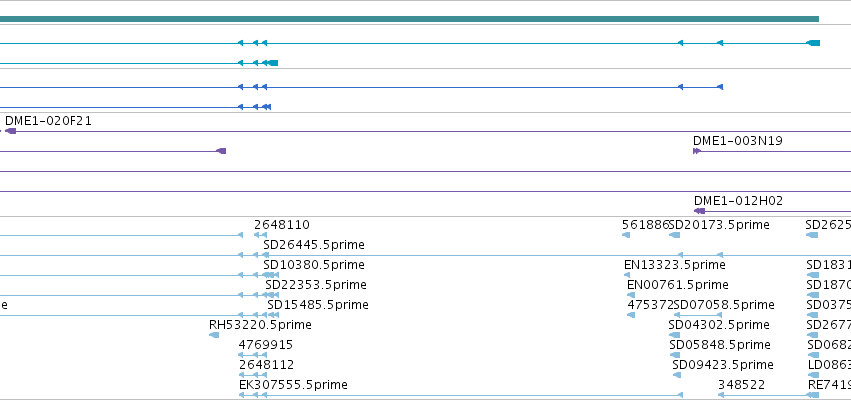Select the SD20173.5prime label
Viewport: 851px width, 400px height.
(x=719, y=225)
